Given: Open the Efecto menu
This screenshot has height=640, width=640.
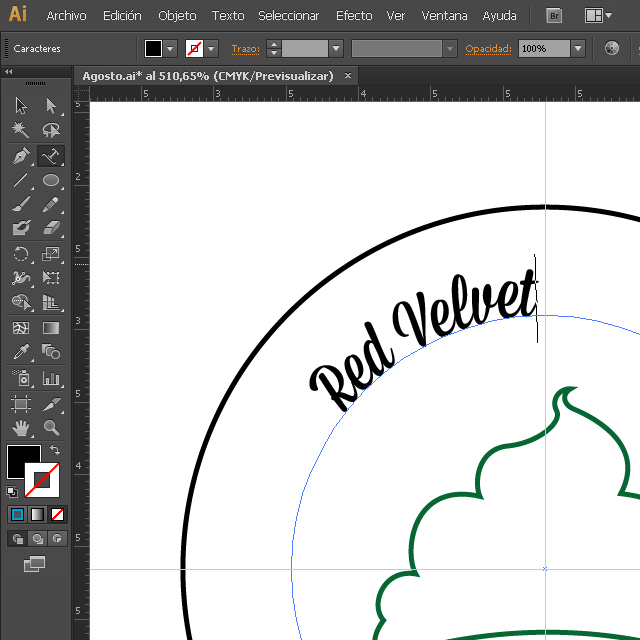Looking at the screenshot, I should [x=354, y=16].
